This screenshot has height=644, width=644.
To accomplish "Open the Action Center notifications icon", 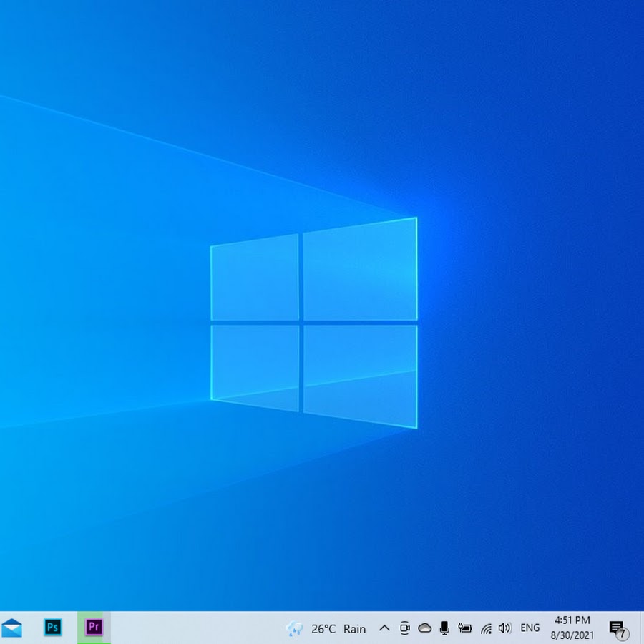I will [615, 627].
